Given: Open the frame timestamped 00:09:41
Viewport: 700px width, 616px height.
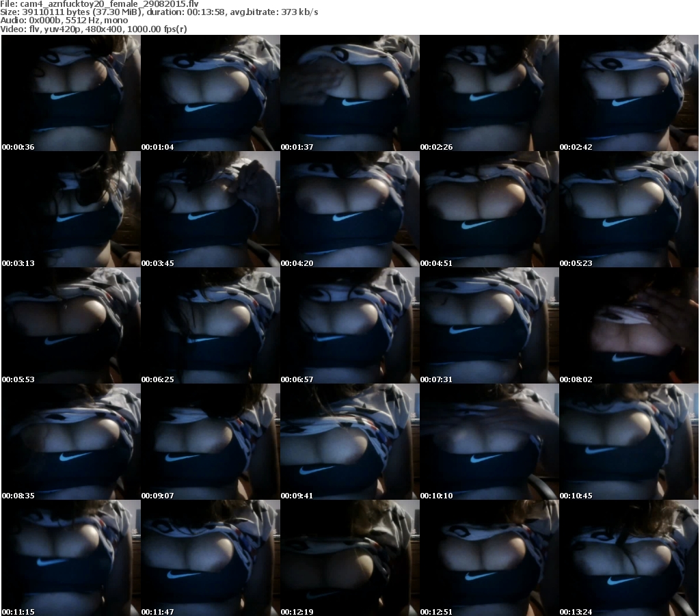Looking at the screenshot, I should 350,442.
